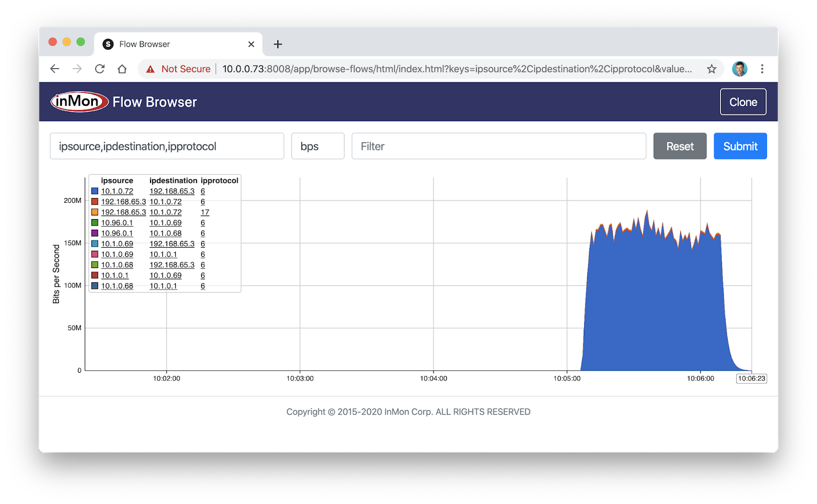This screenshot has width=817, height=504.
Task: Open the browser three-dot menu
Action: pyautogui.click(x=762, y=68)
